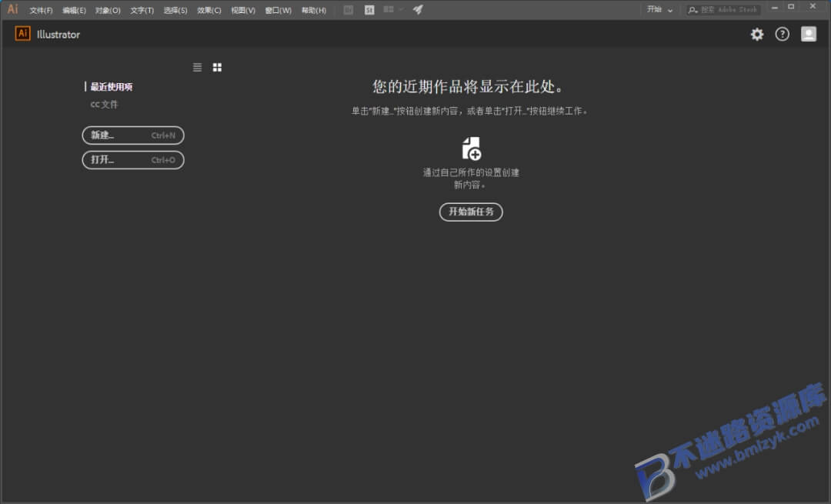Click the Ai logo in the title bar
The image size is (831, 504).
pyautogui.click(x=12, y=9)
